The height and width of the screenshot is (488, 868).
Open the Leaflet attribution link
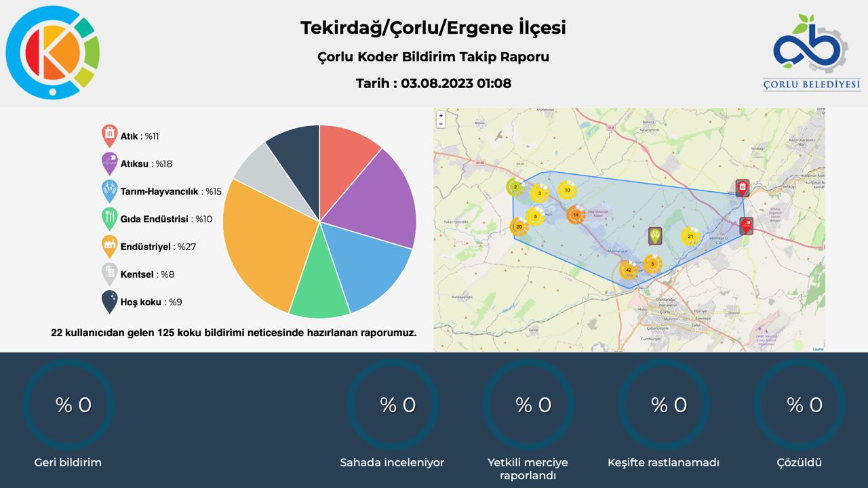tap(818, 349)
